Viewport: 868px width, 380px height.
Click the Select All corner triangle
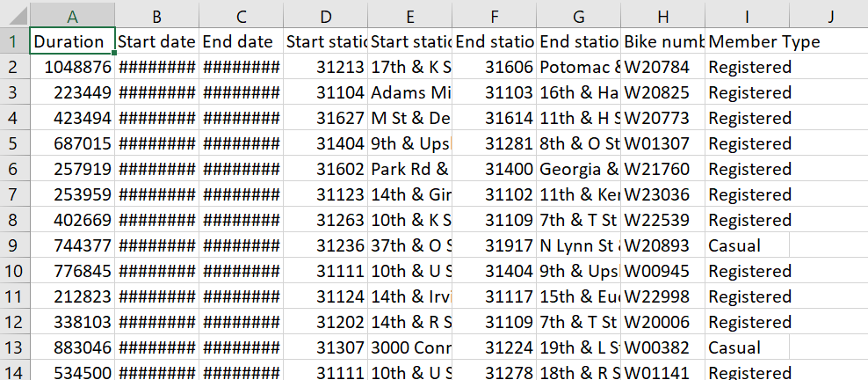(x=16, y=14)
